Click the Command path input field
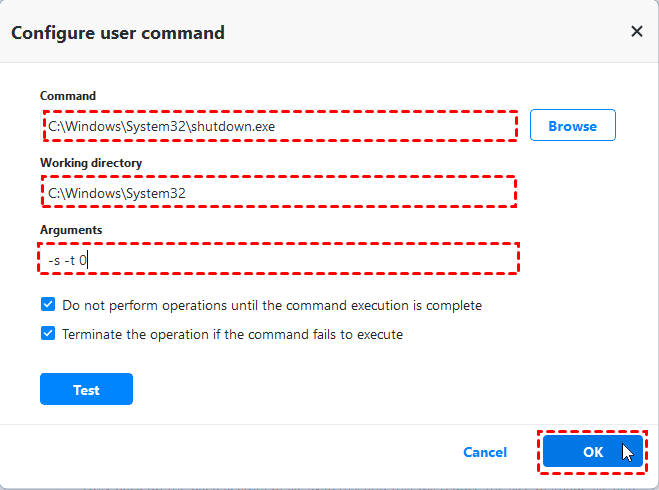Viewport: 659px width, 490px height. pyautogui.click(x=279, y=127)
